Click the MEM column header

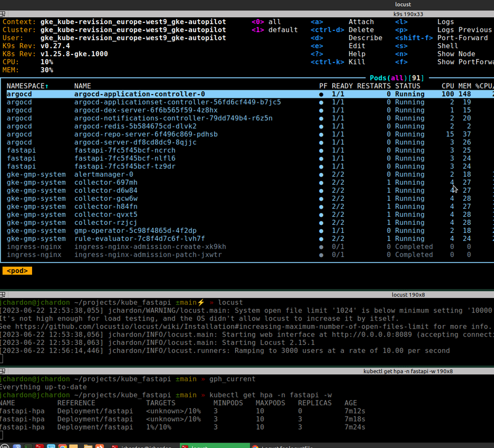tap(464, 86)
